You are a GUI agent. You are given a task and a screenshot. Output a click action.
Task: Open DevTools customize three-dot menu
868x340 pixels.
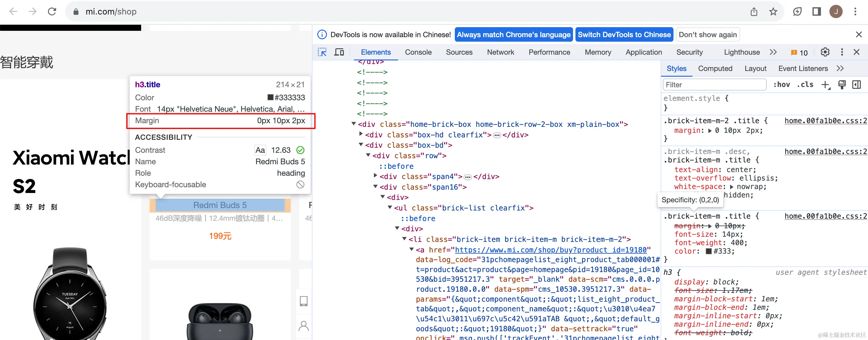click(842, 52)
